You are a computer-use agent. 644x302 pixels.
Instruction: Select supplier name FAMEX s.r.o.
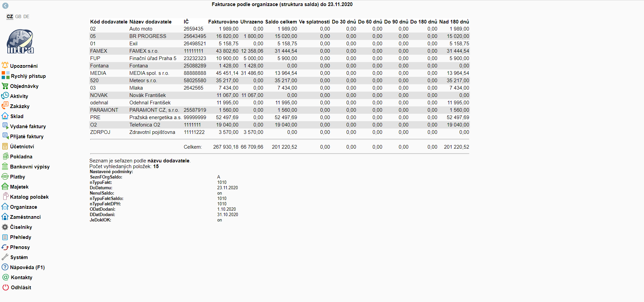[x=144, y=51]
